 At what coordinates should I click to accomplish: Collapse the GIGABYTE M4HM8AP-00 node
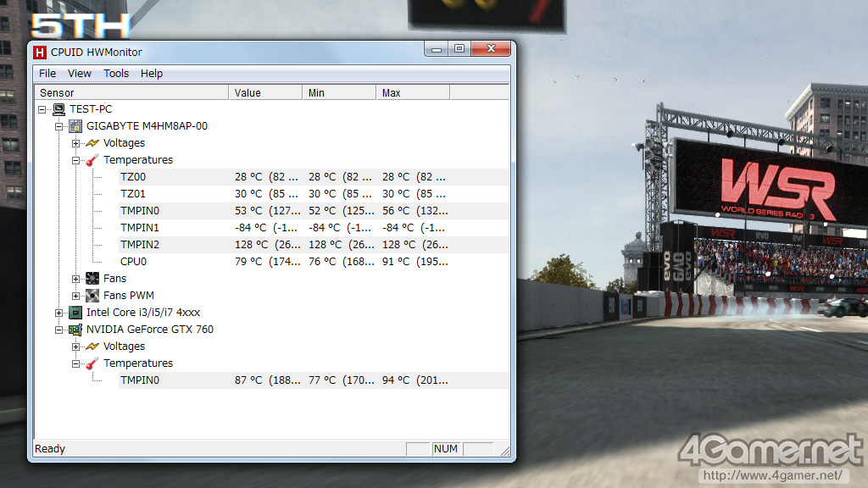pyautogui.click(x=58, y=127)
